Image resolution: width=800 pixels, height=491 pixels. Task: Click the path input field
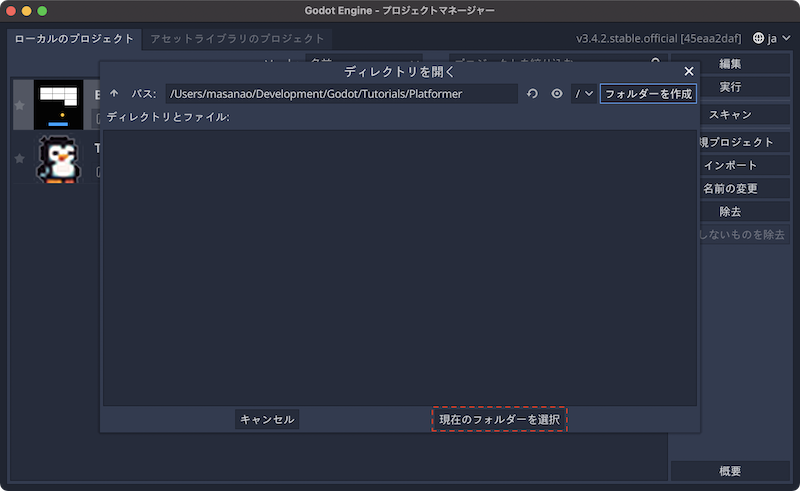point(340,94)
